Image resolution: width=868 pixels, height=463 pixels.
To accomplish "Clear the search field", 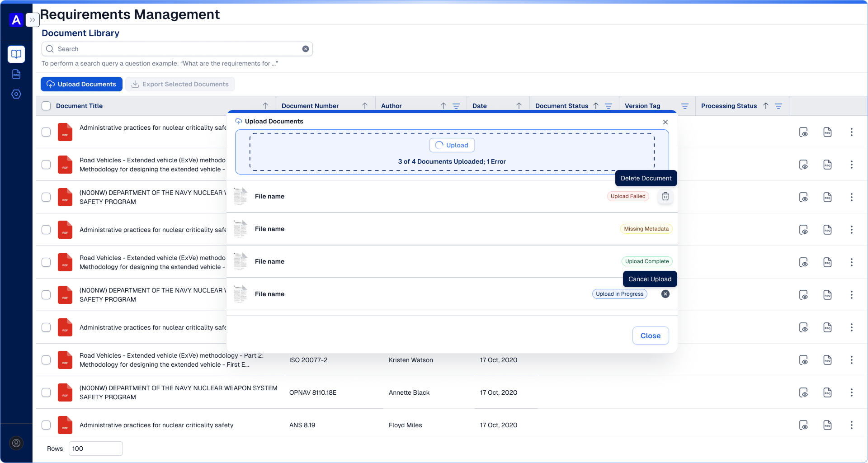I will click(x=306, y=49).
